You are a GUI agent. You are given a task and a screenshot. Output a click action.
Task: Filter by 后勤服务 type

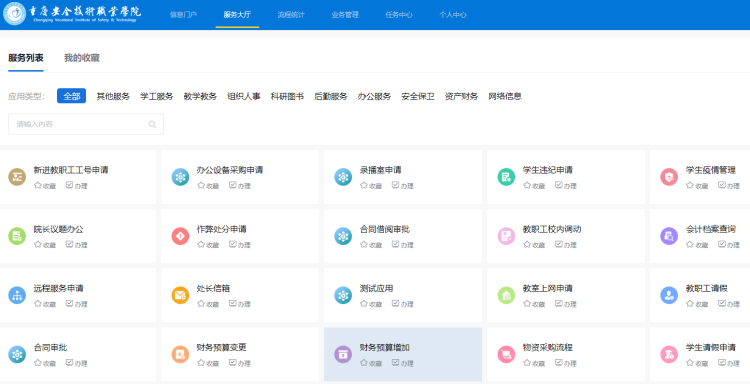[331, 96]
